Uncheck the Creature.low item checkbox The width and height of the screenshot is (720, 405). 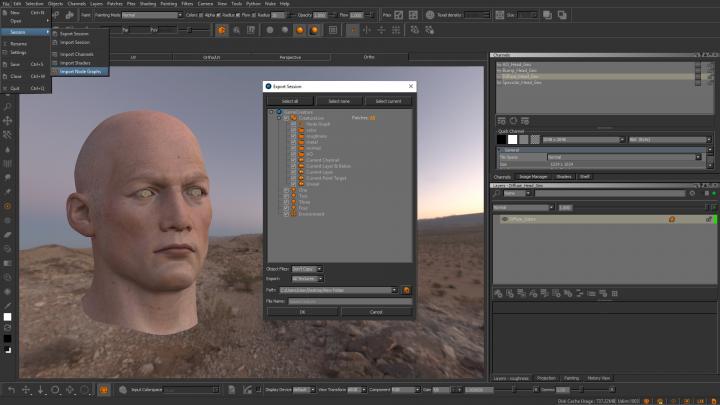[x=285, y=117]
